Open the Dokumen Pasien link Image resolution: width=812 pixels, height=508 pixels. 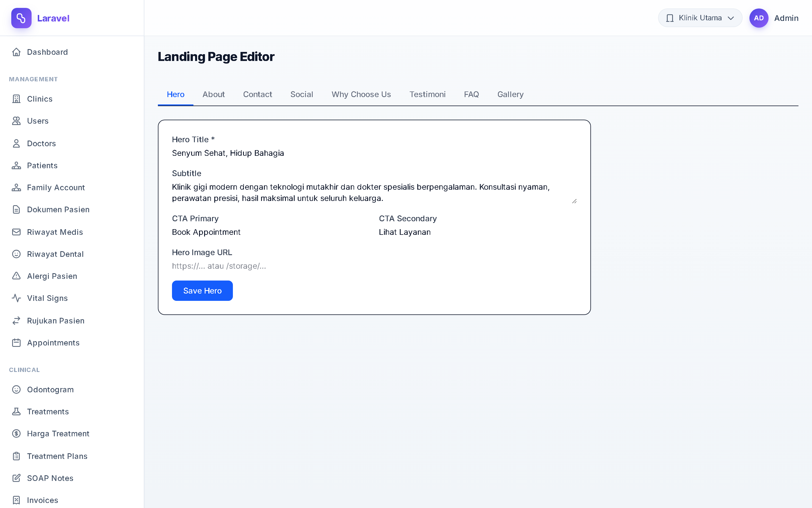[72, 210]
